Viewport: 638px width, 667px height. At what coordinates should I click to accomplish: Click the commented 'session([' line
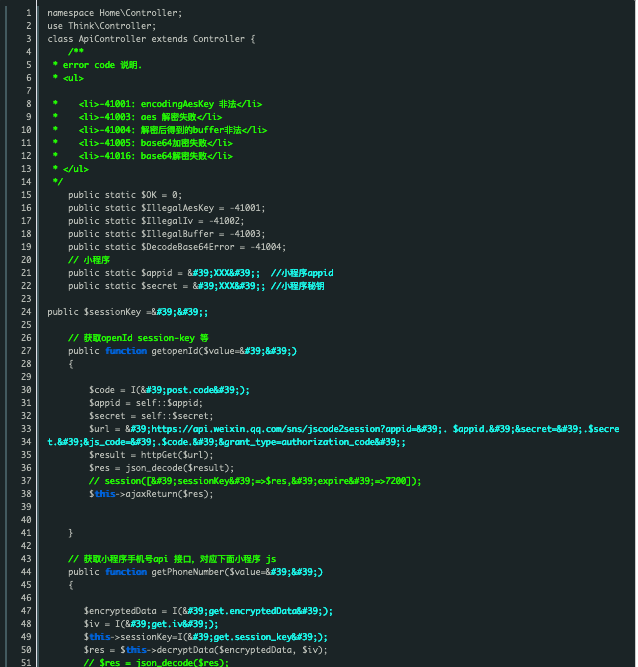255,481
